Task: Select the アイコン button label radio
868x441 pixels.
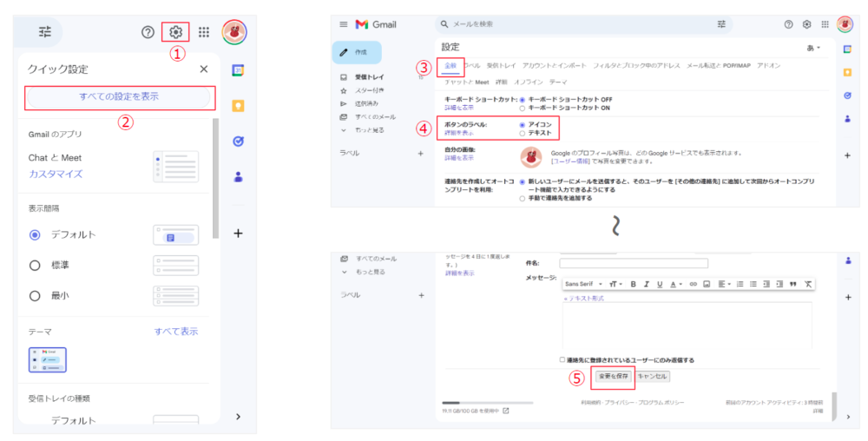Action: [x=522, y=125]
